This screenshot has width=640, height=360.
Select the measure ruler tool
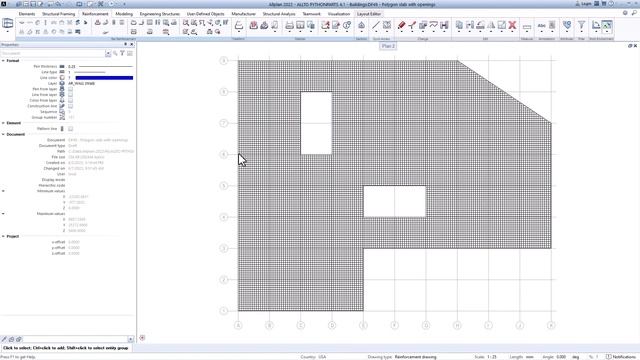click(527, 27)
